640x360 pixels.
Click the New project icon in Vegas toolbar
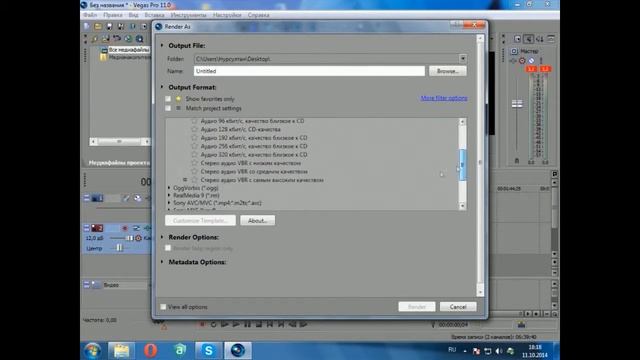87,27
